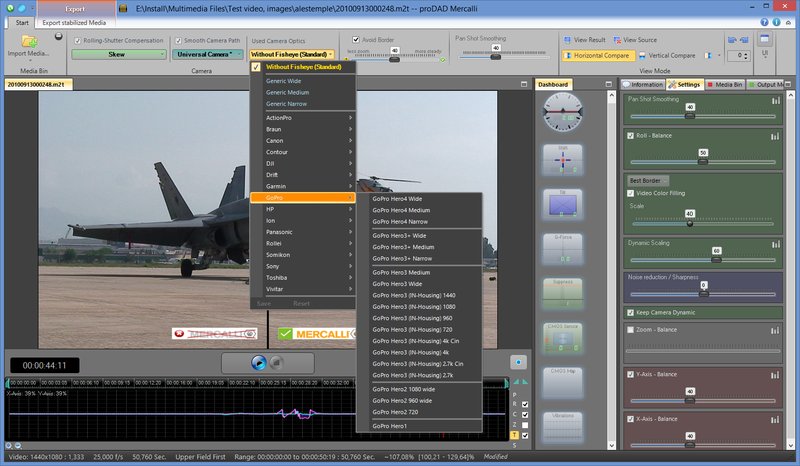Toggle the R graph channel checkbox
This screenshot has width=800, height=466.
[x=525, y=404]
